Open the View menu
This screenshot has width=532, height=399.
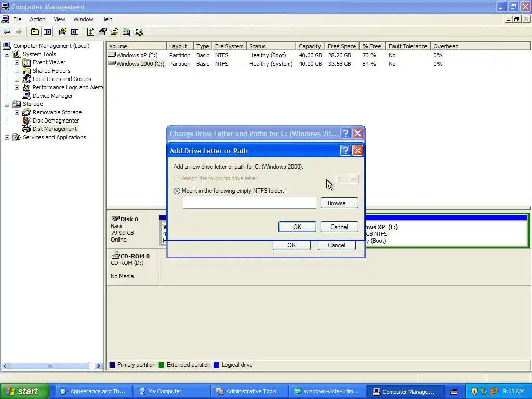click(x=59, y=19)
